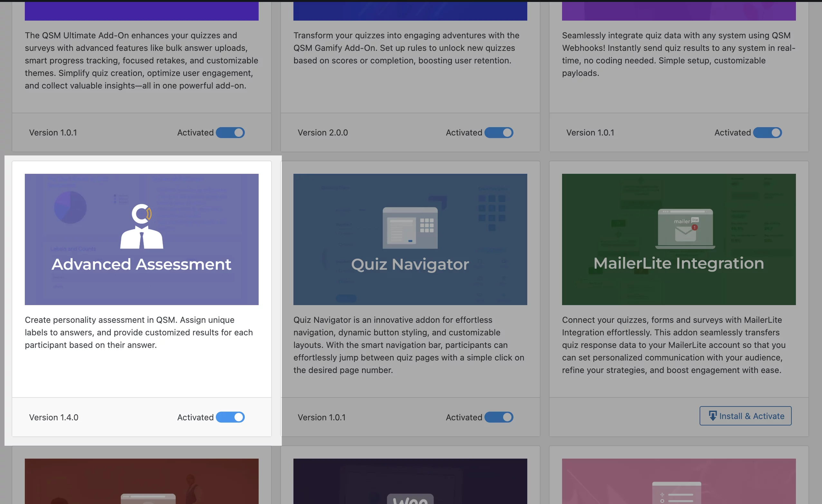Click the QSM Gamify Add-On description text
Screen dimensions: 822x504
pyautogui.click(x=406, y=48)
